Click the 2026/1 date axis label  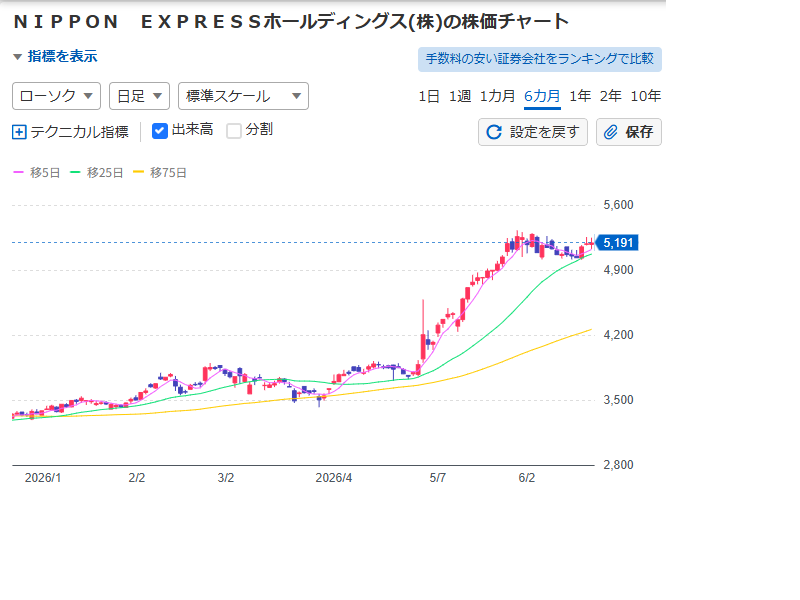(43, 478)
